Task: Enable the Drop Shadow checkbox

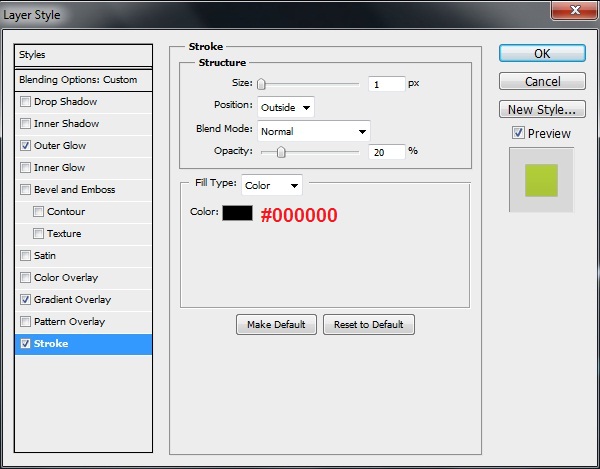Action: (x=25, y=102)
